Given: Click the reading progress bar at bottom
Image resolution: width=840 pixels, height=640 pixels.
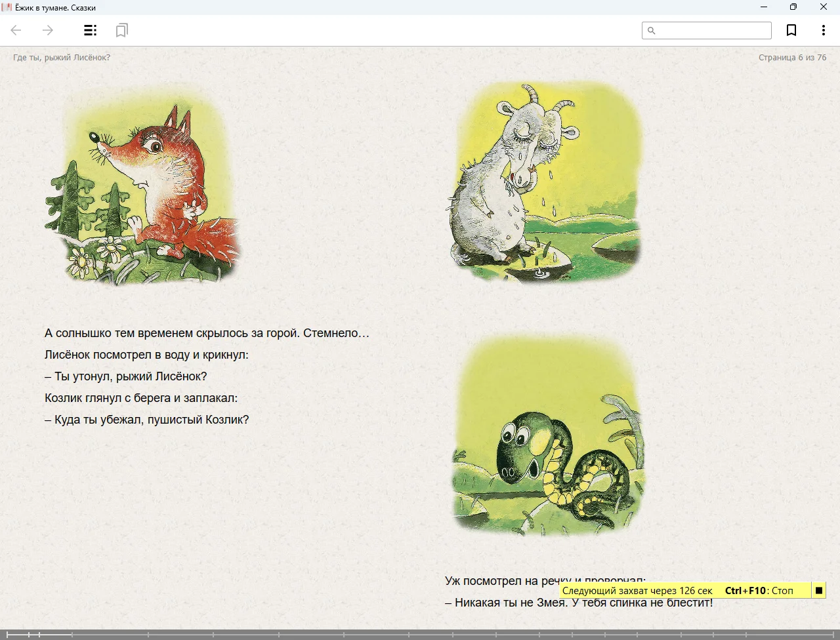Looking at the screenshot, I should (420, 634).
